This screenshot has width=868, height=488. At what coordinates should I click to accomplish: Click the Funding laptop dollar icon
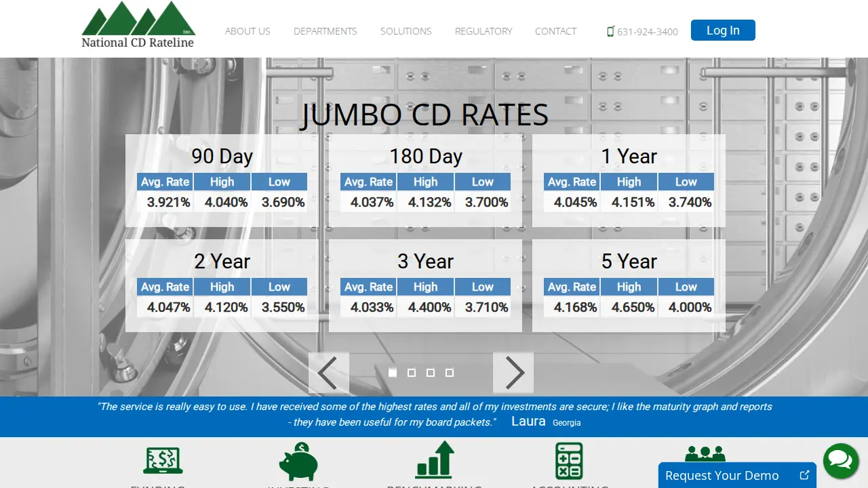click(x=163, y=461)
